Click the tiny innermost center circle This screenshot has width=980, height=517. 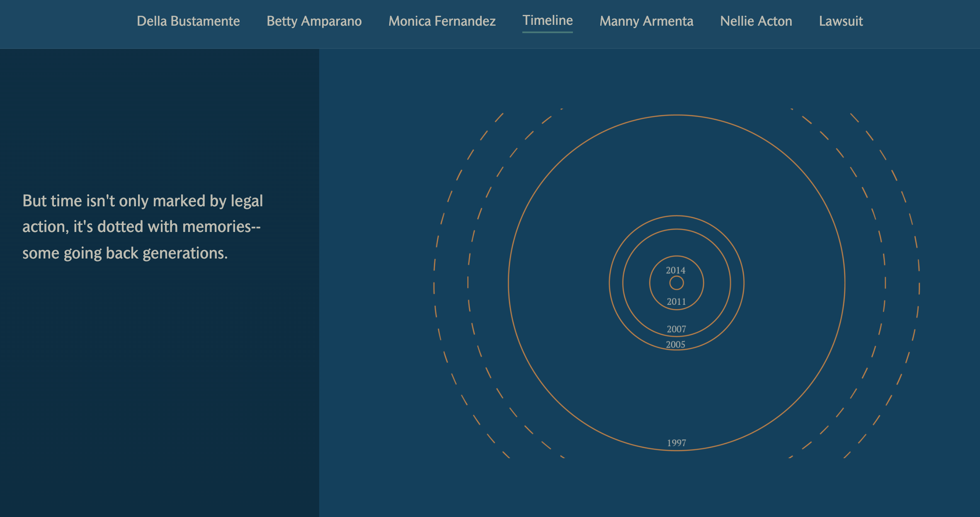[x=677, y=283]
